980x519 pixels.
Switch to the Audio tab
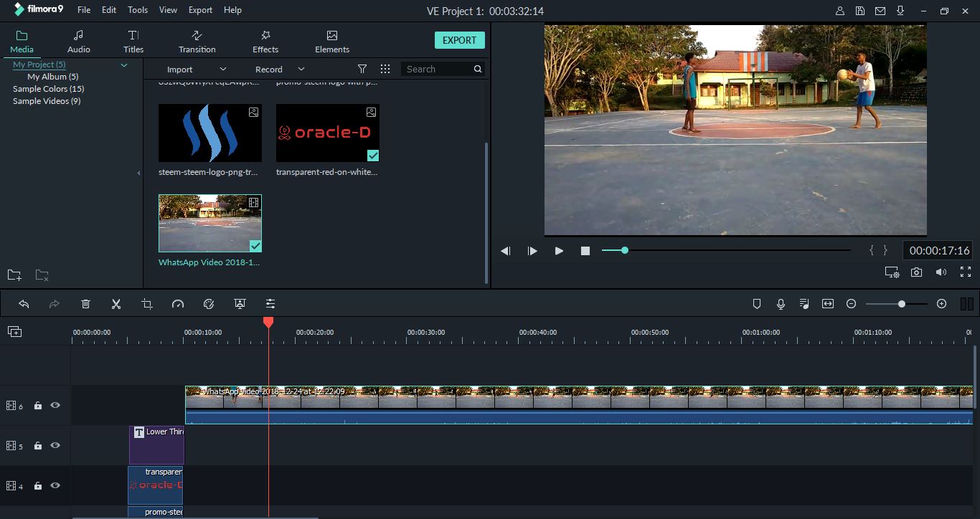pos(79,42)
